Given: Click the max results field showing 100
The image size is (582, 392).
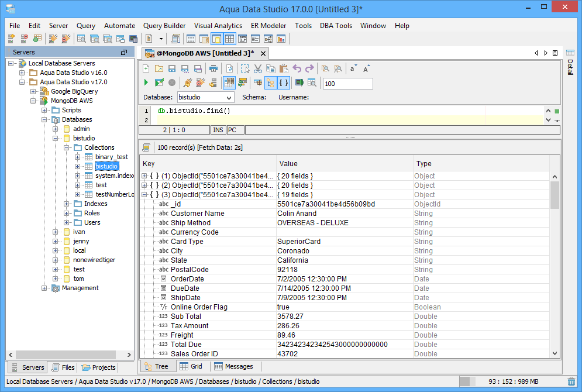Looking at the screenshot, I should [x=348, y=84].
